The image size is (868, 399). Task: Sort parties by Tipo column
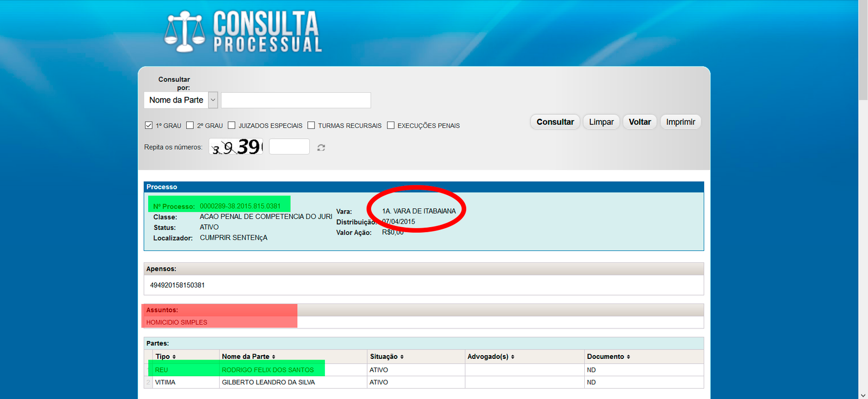point(165,357)
